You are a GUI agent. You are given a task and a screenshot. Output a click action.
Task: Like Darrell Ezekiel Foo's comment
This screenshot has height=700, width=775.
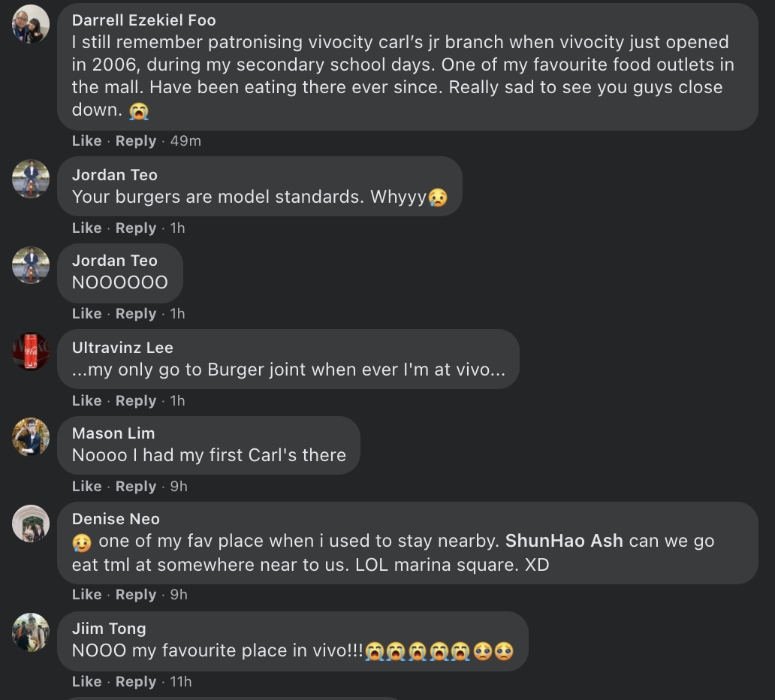coord(86,141)
